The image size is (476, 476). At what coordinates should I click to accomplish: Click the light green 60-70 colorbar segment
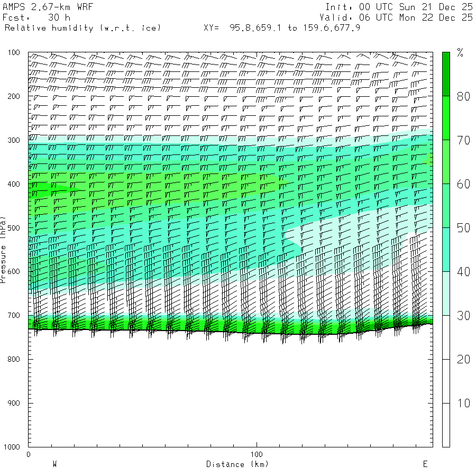click(446, 162)
